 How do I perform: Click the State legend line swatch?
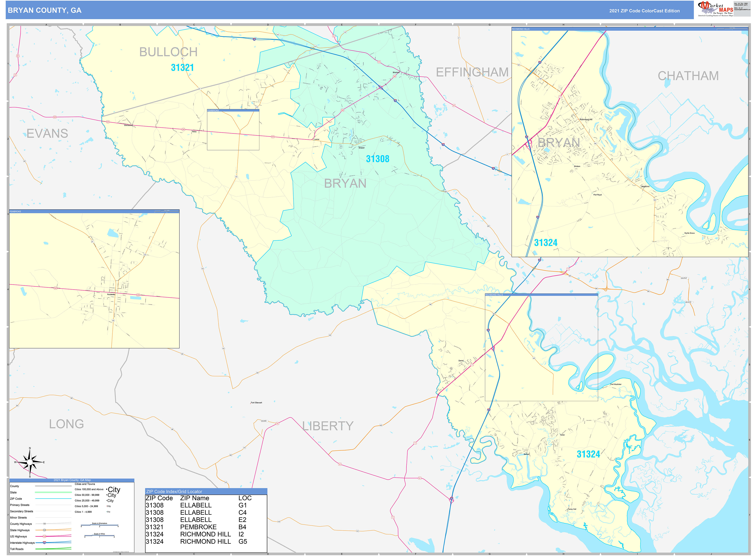53,492
